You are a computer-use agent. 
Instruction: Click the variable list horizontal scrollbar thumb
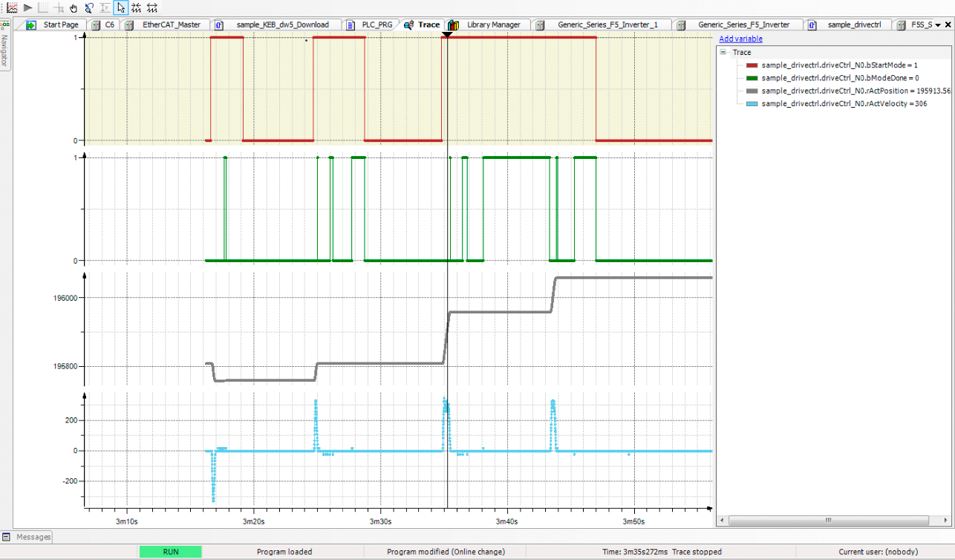coord(827,521)
